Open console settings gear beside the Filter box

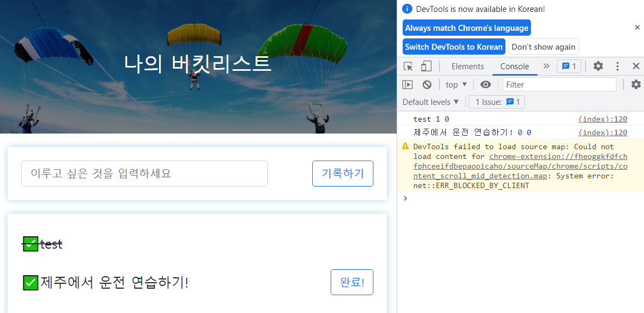pos(636,84)
